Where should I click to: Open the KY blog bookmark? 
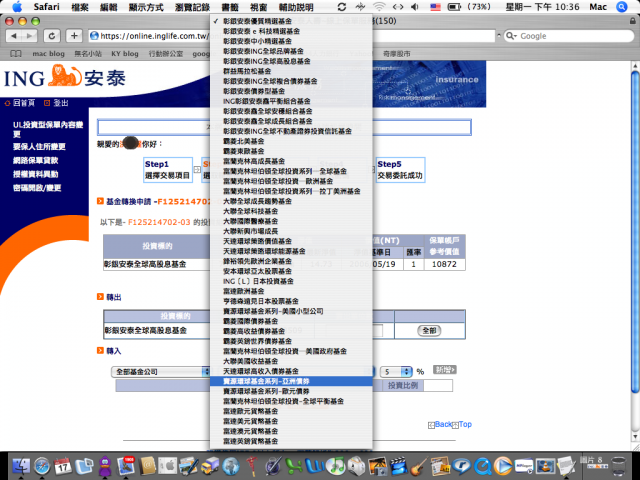tap(125, 53)
